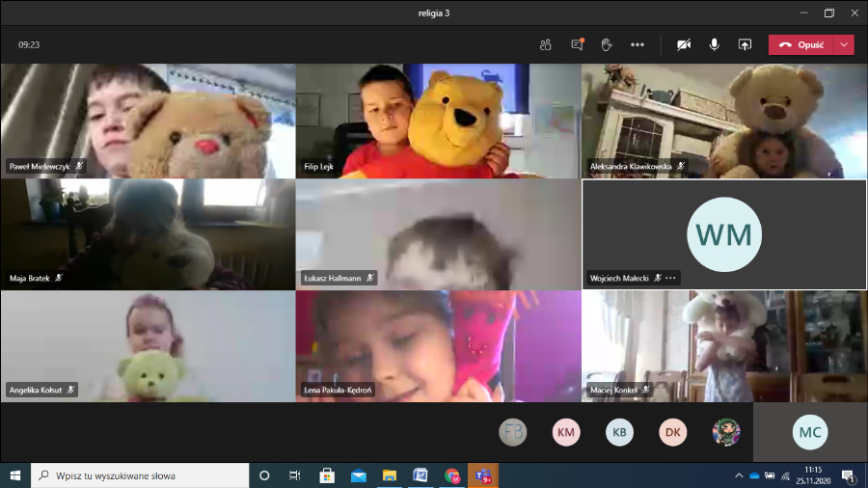Screen dimensions: 868x488
Task: Switch to Chrome on the taskbar
Action: click(451, 475)
